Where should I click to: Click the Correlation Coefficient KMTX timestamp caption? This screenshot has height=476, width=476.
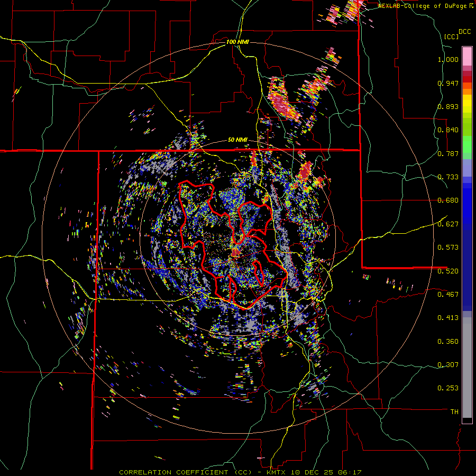(241, 472)
